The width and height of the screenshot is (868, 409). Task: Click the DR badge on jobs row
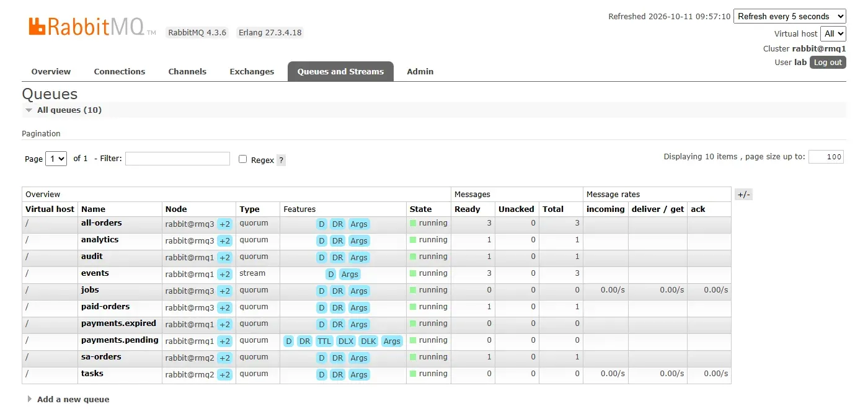point(337,291)
